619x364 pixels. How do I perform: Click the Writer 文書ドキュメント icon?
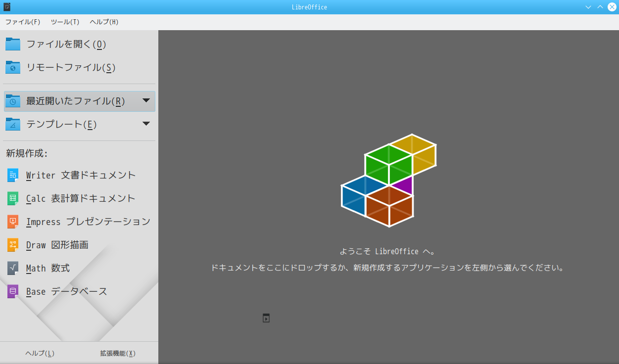pyautogui.click(x=13, y=175)
